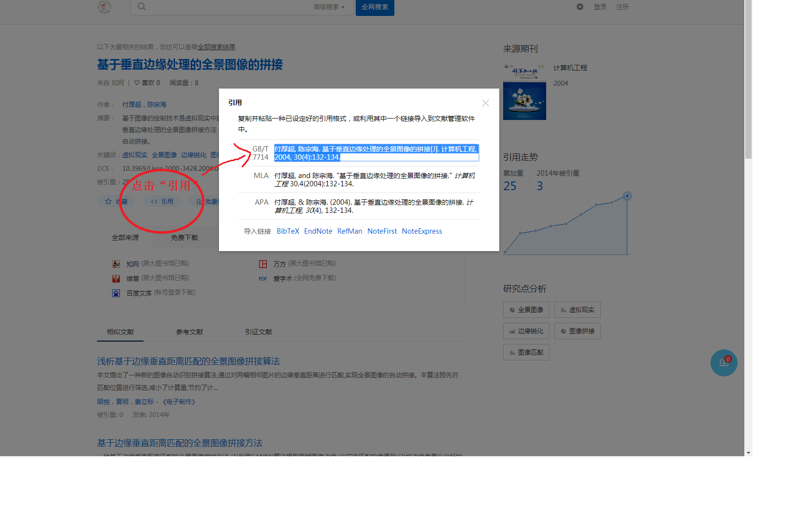Click the 全景图像 research point button

tap(526, 310)
